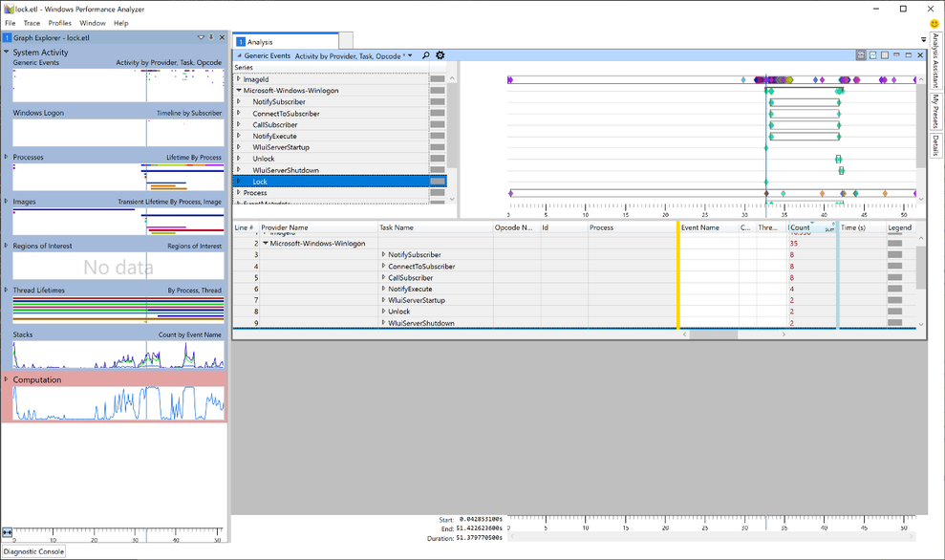Viewport: 945px width, 560px height.
Task: Toggle the ImageId series color box
Action: click(438, 79)
